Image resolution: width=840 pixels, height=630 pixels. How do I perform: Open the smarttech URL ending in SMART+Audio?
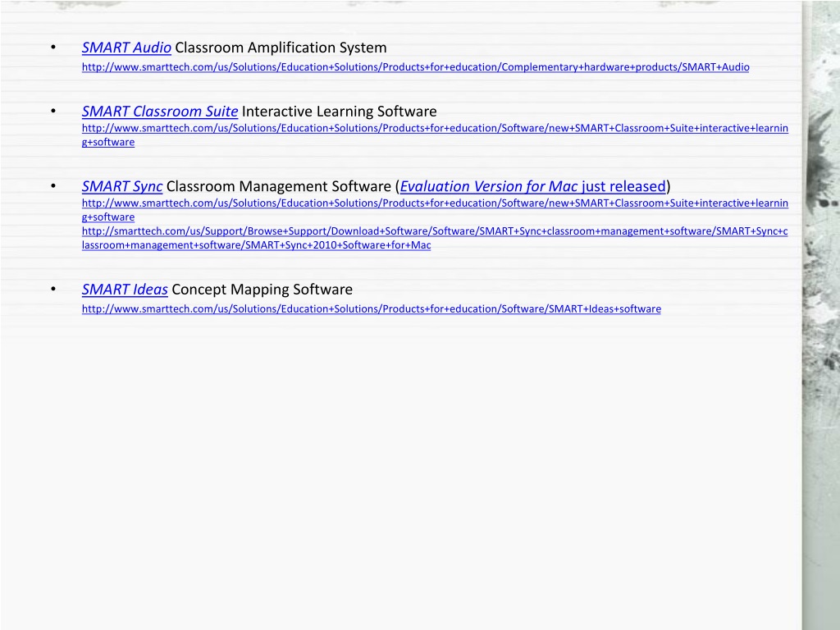(415, 67)
